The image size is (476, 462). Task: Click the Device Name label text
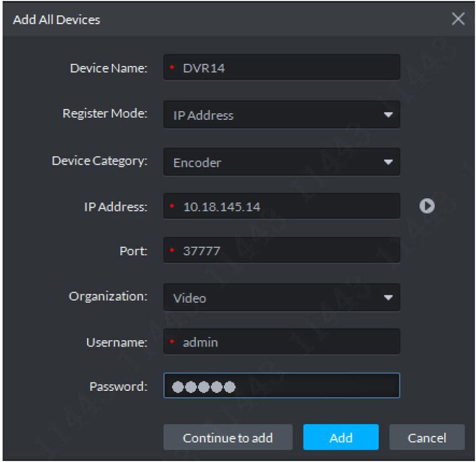pos(108,68)
